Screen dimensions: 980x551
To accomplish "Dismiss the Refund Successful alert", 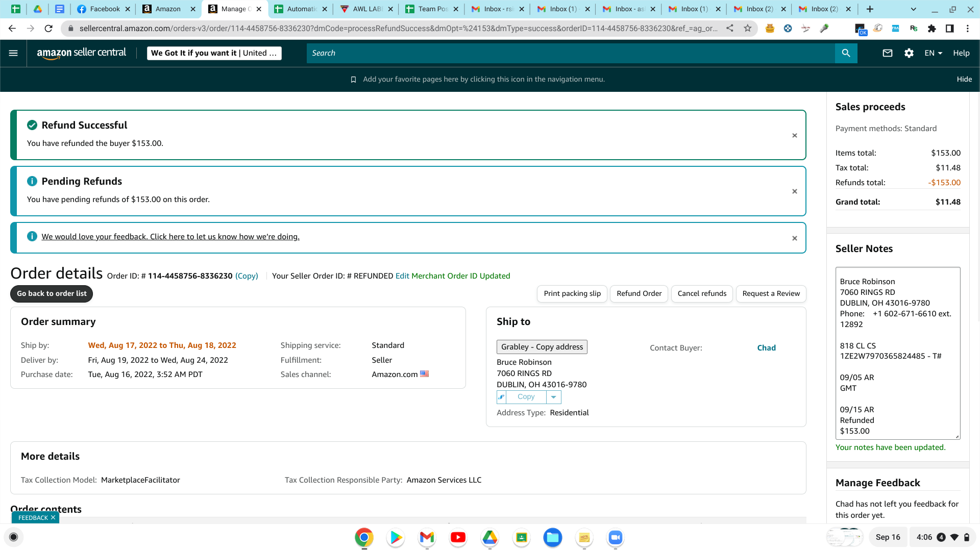I will [x=794, y=136].
